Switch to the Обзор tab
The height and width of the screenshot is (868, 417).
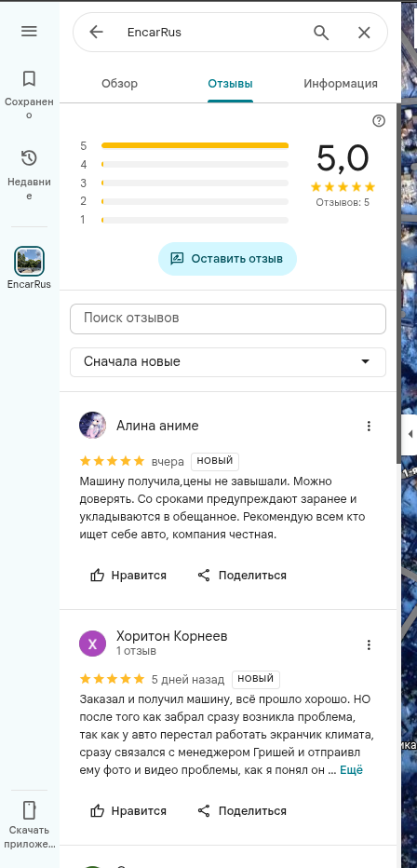[119, 84]
